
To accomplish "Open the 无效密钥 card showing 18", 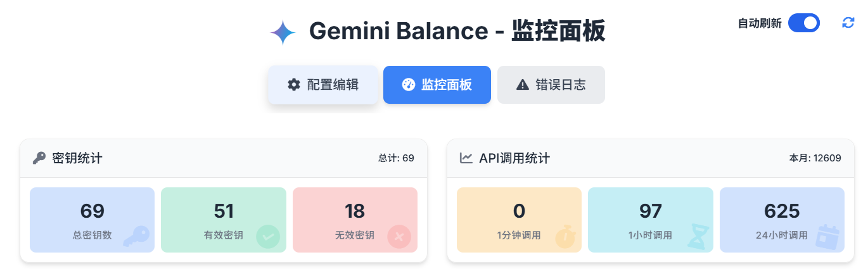I will [355, 220].
